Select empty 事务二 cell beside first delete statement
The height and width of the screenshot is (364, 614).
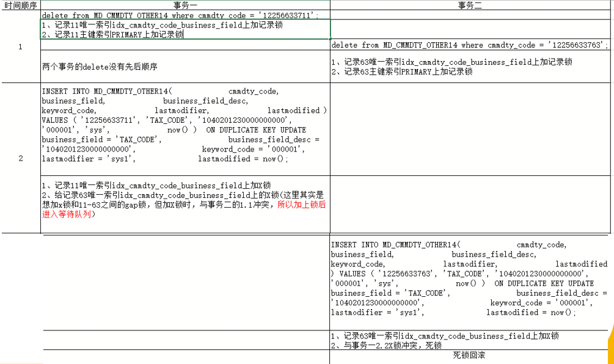(x=470, y=15)
